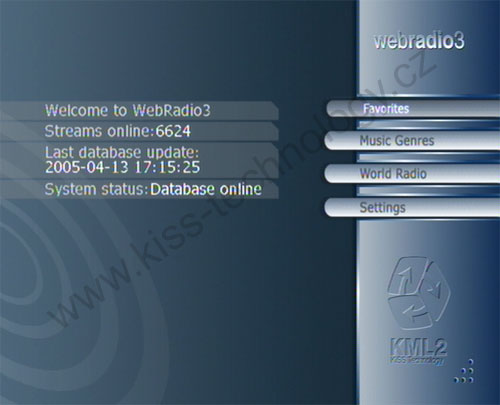Click the Database online status value
500x405 pixels.
(206, 189)
